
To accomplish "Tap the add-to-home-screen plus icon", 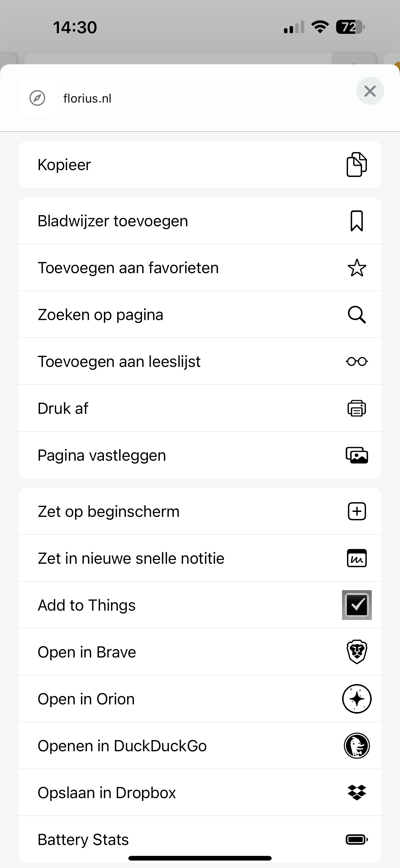I will pyautogui.click(x=357, y=512).
